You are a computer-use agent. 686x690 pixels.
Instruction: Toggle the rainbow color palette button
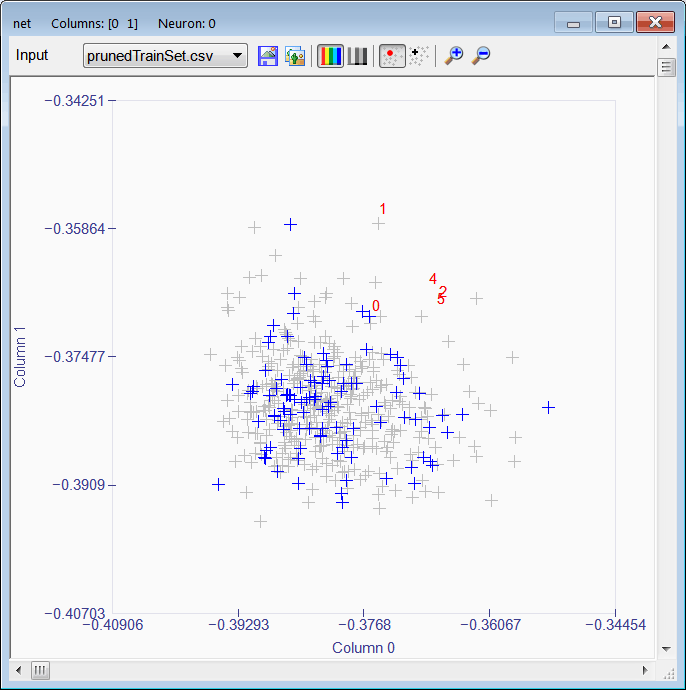330,56
